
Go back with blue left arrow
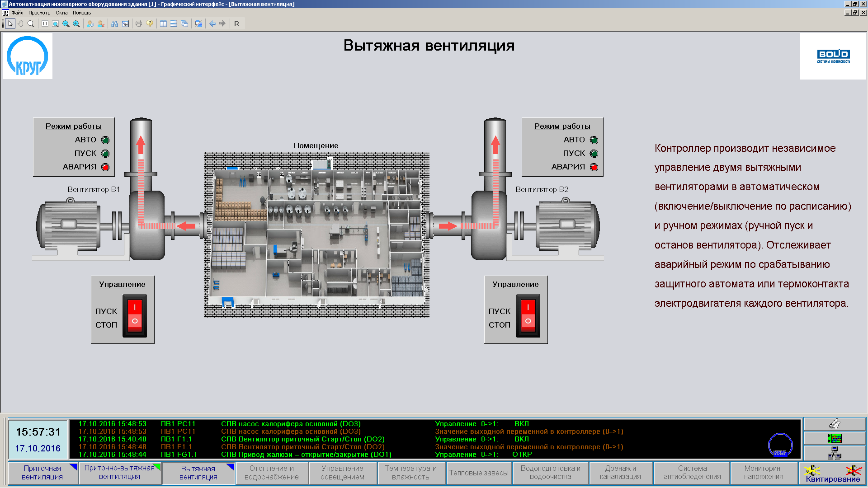coord(212,23)
